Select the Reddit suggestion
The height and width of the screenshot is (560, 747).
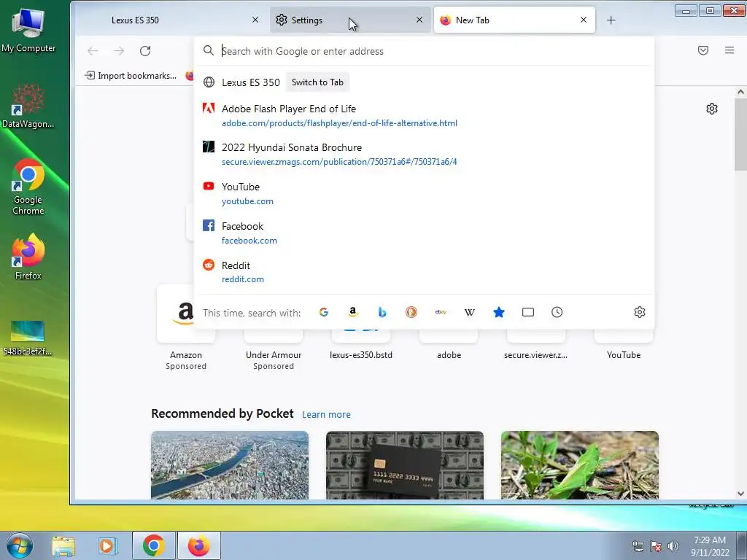pos(424,272)
